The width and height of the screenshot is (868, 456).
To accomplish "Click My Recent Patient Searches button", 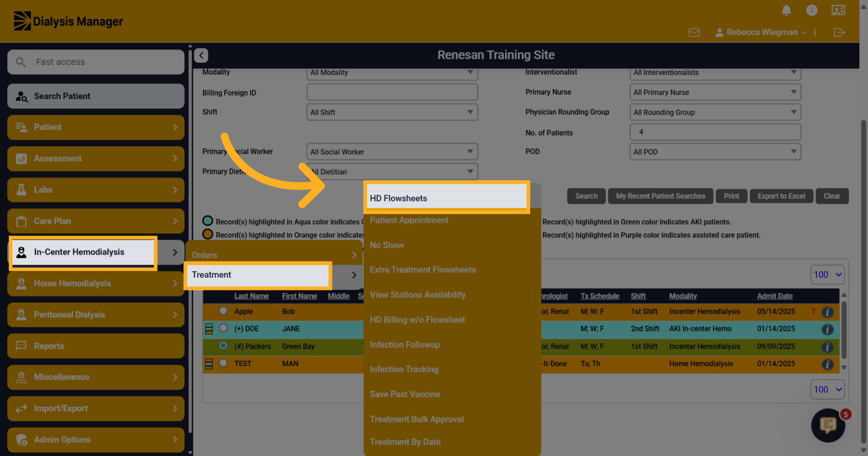I will point(660,196).
